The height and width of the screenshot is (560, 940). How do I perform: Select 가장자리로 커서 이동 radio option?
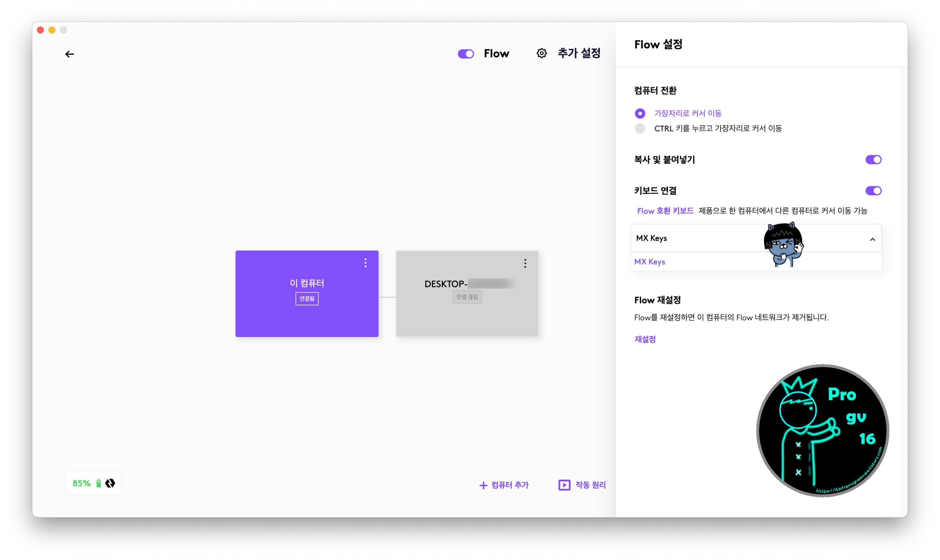(x=640, y=113)
